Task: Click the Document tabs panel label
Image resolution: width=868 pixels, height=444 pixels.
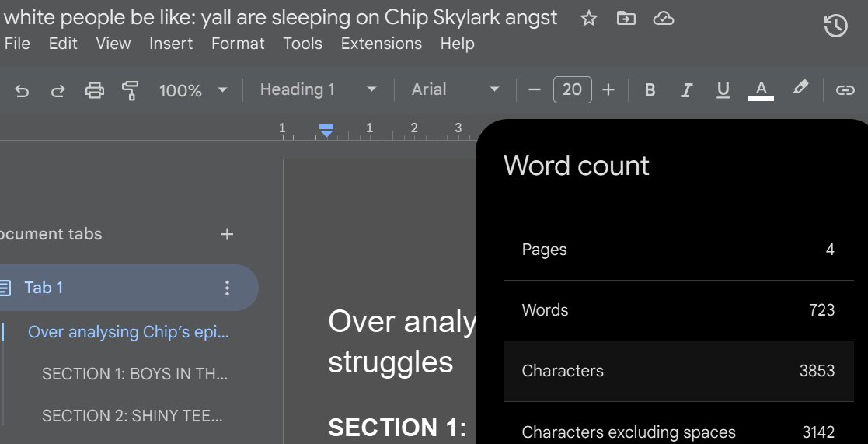Action: coord(51,234)
